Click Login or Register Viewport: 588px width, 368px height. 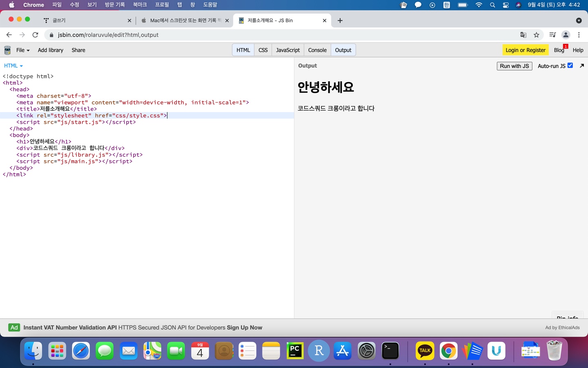tap(525, 50)
